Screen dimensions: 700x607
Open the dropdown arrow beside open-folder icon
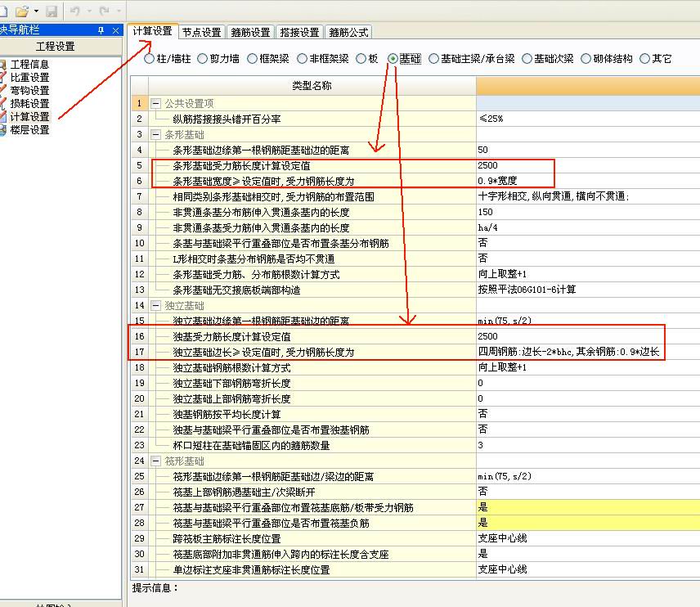(x=36, y=11)
